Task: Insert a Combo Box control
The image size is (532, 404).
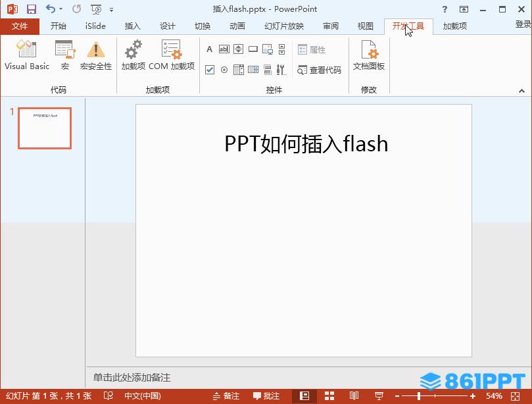Action: [x=239, y=70]
